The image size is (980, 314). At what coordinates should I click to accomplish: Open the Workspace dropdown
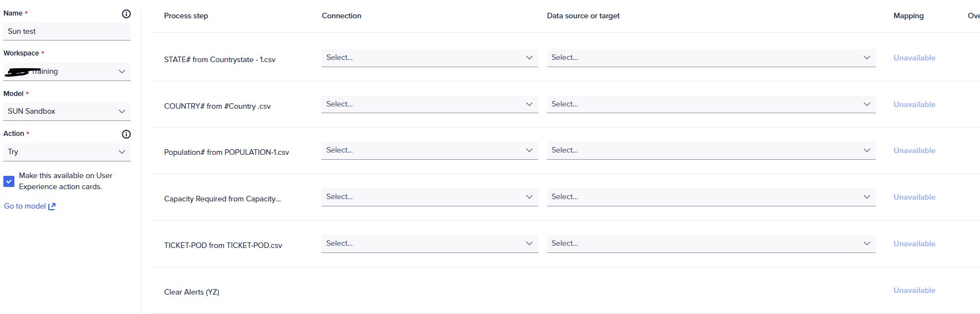pyautogui.click(x=67, y=72)
